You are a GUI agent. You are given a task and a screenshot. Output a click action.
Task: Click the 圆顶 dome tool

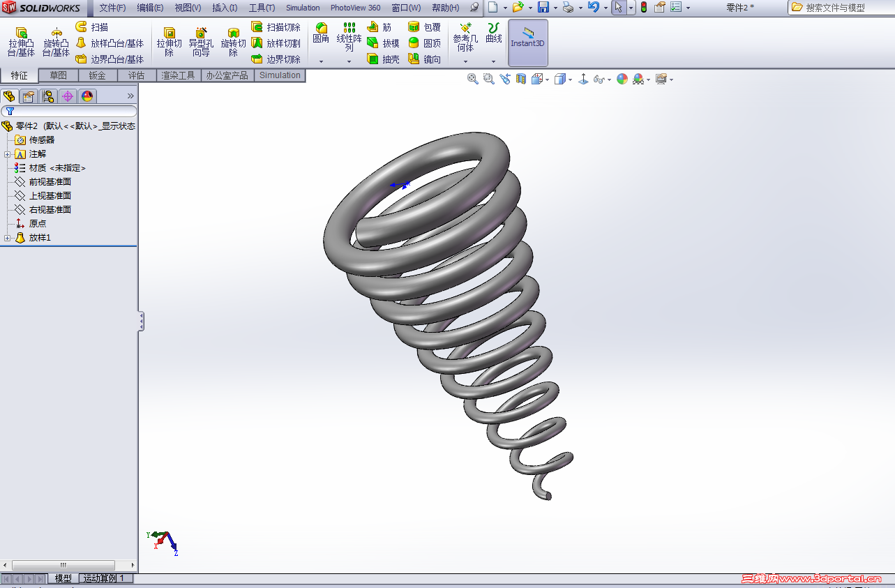click(x=424, y=43)
